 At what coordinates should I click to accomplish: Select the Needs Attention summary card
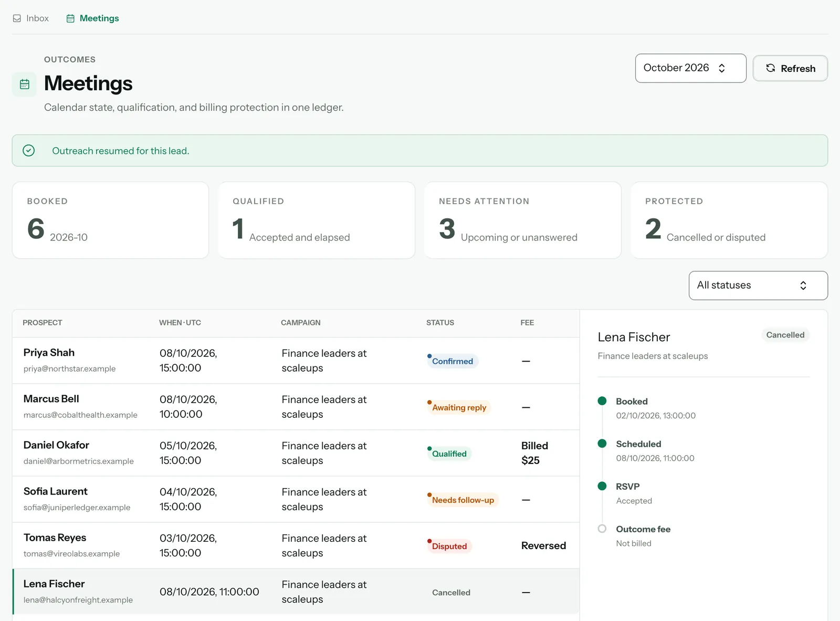click(x=523, y=220)
